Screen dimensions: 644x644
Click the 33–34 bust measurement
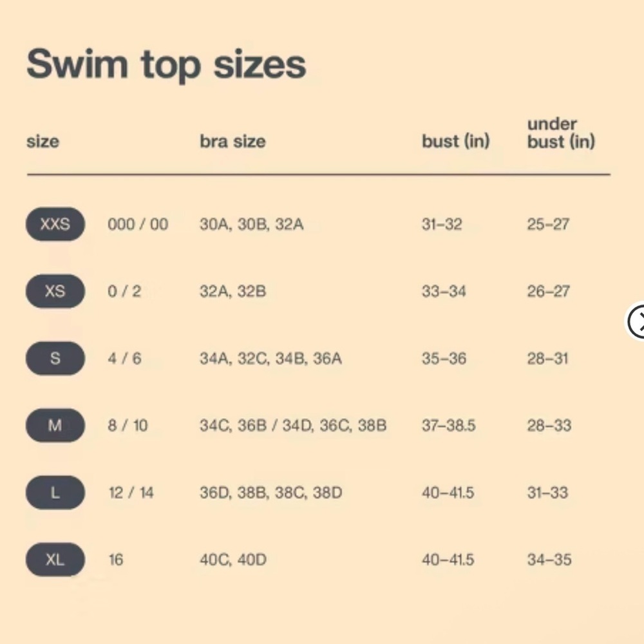444,291
